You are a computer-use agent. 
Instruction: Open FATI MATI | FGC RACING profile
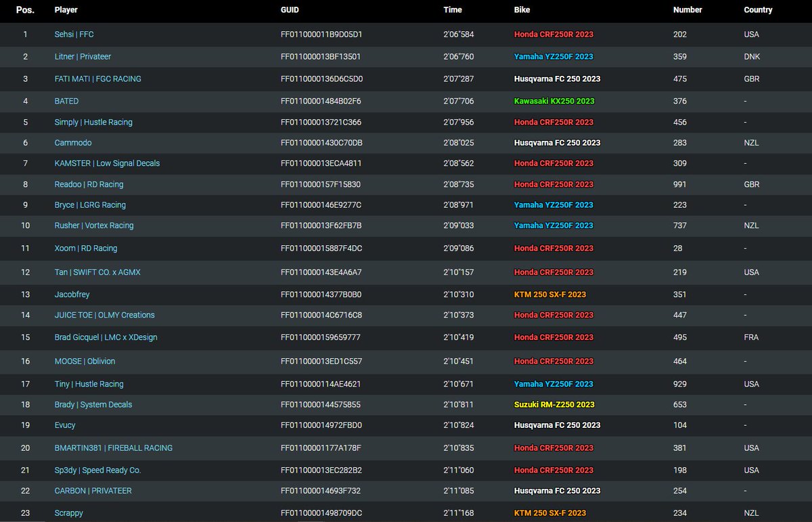(98, 79)
